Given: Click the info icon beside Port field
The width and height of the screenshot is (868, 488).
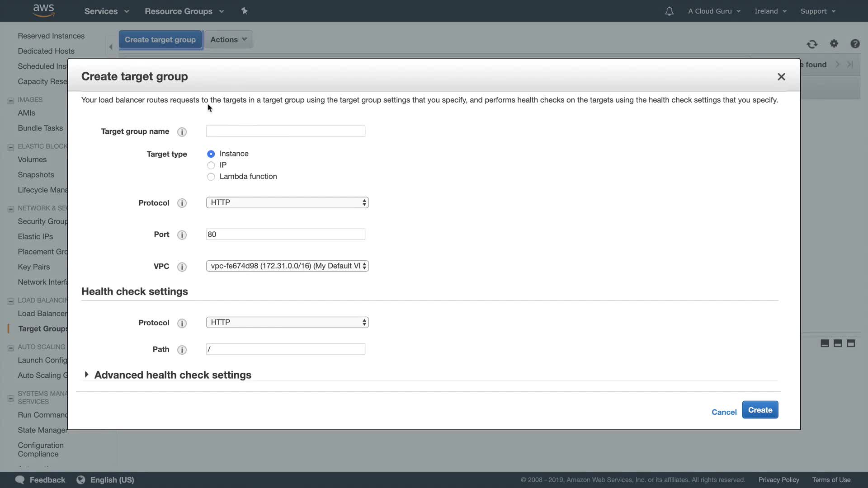Looking at the screenshot, I should tap(182, 235).
